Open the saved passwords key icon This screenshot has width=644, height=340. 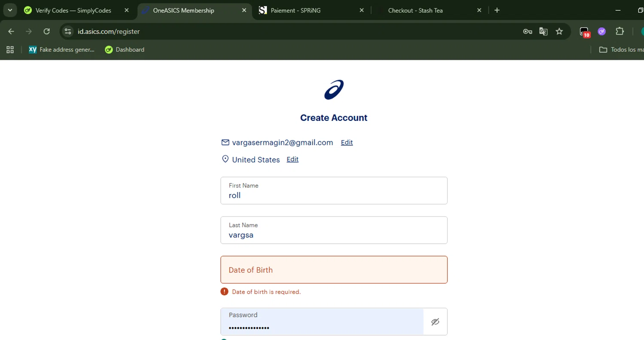point(528,31)
